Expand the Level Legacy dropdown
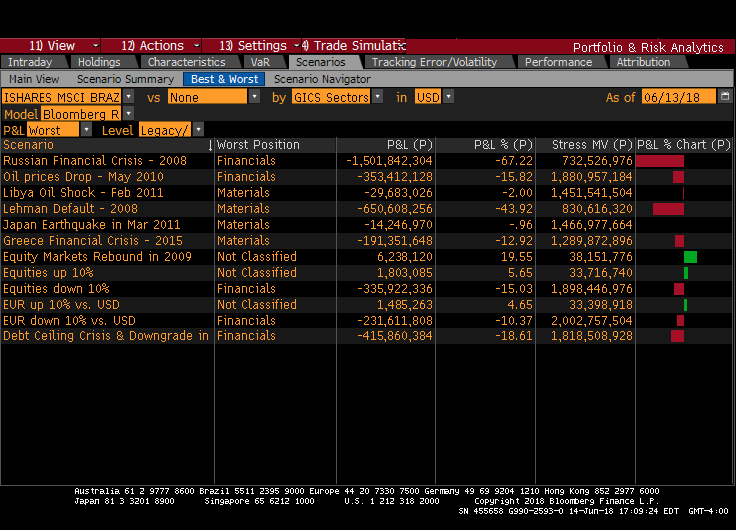The height and width of the screenshot is (530, 736). (198, 130)
